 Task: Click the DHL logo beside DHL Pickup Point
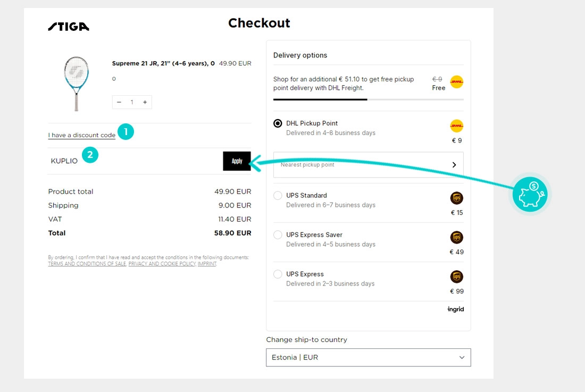(x=456, y=126)
